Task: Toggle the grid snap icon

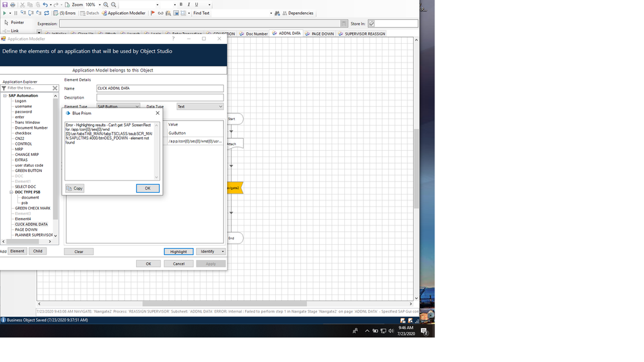Action: 183,13
